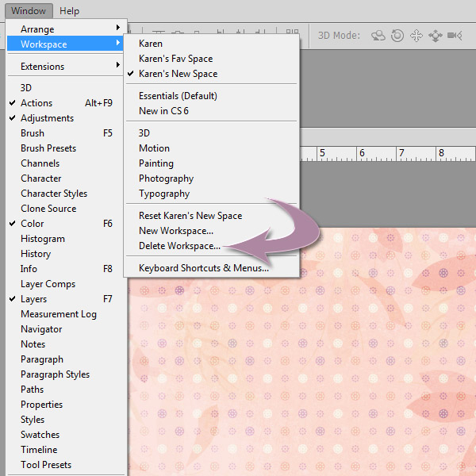Show the Clone Source panel
This screenshot has height=476, width=476.
[x=64, y=208]
